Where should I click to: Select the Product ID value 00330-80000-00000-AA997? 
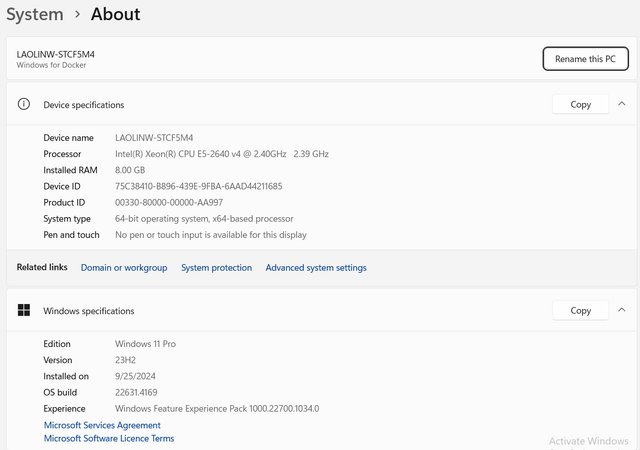point(169,203)
